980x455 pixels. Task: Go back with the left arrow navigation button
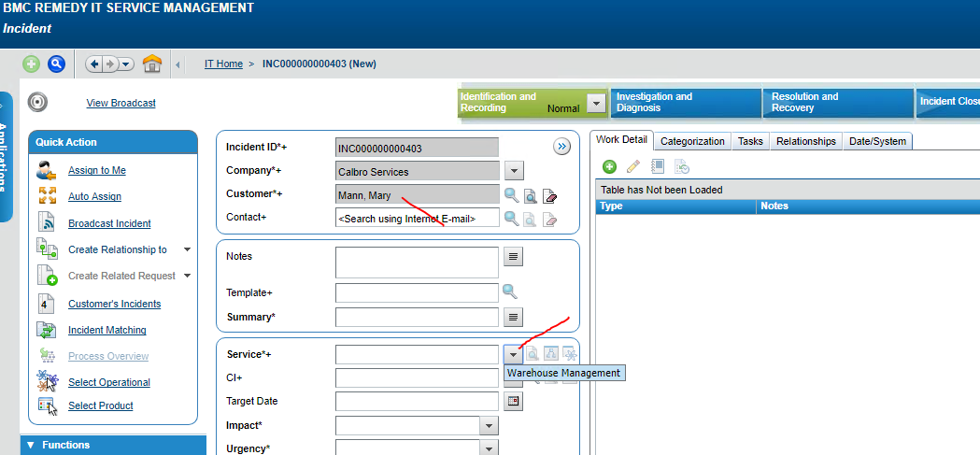[x=94, y=64]
